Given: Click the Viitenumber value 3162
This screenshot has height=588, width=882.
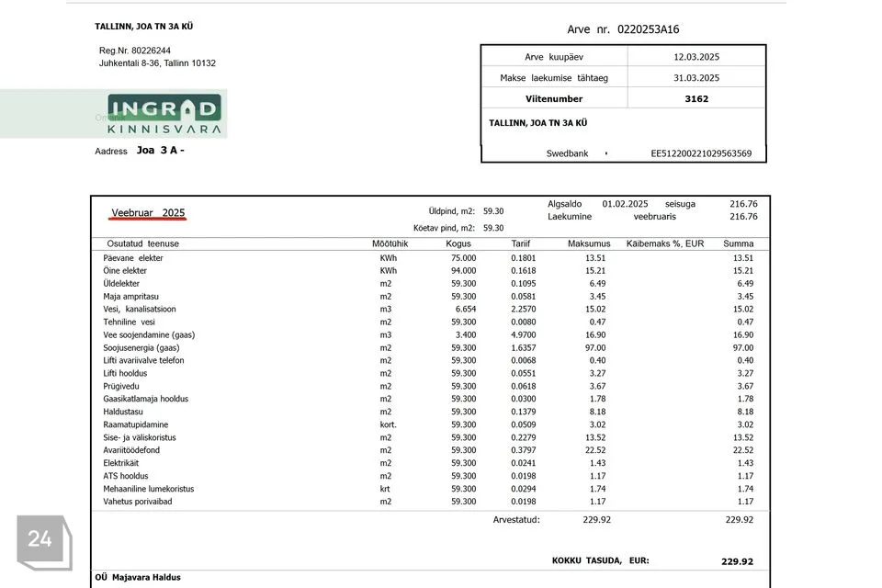Looking at the screenshot, I should (696, 98).
